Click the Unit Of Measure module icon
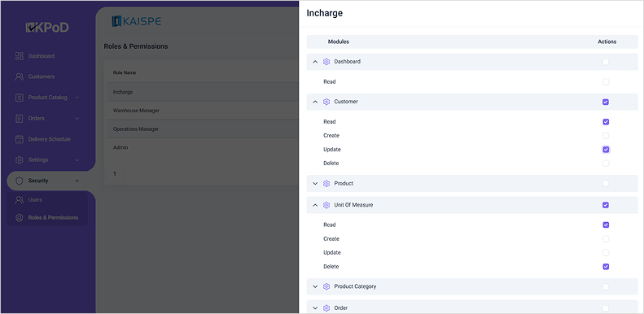The image size is (644, 314). click(326, 205)
